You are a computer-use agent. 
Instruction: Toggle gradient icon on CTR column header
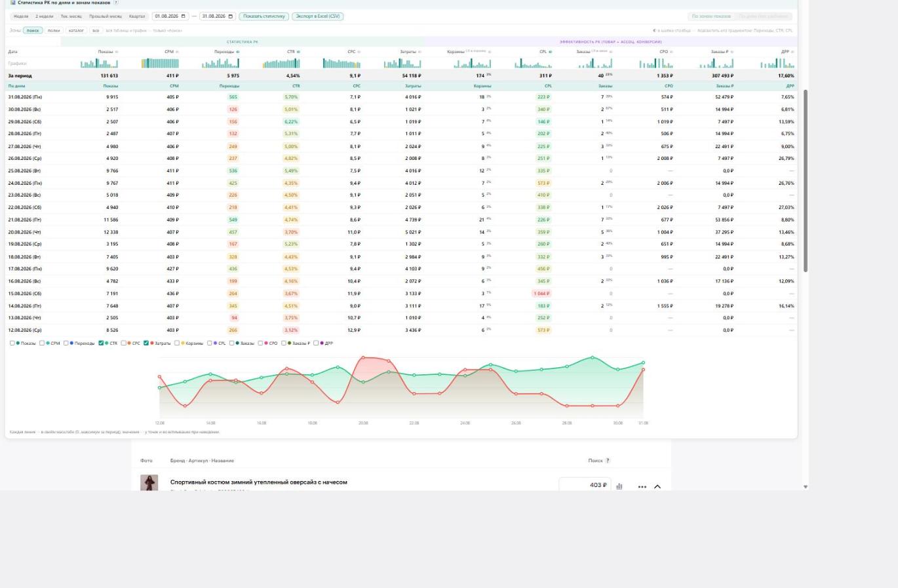[298, 52]
